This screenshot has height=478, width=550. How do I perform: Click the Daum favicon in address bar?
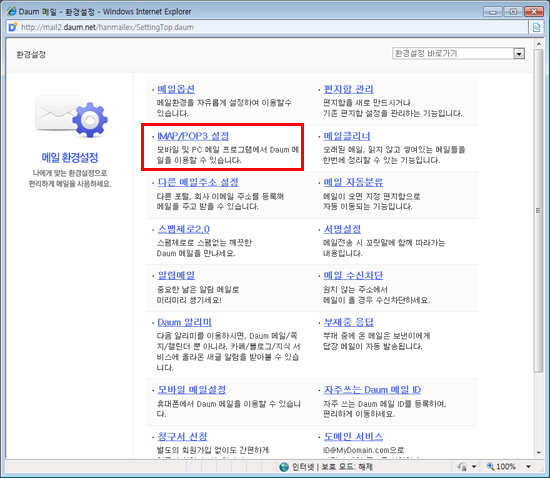pos(13,27)
